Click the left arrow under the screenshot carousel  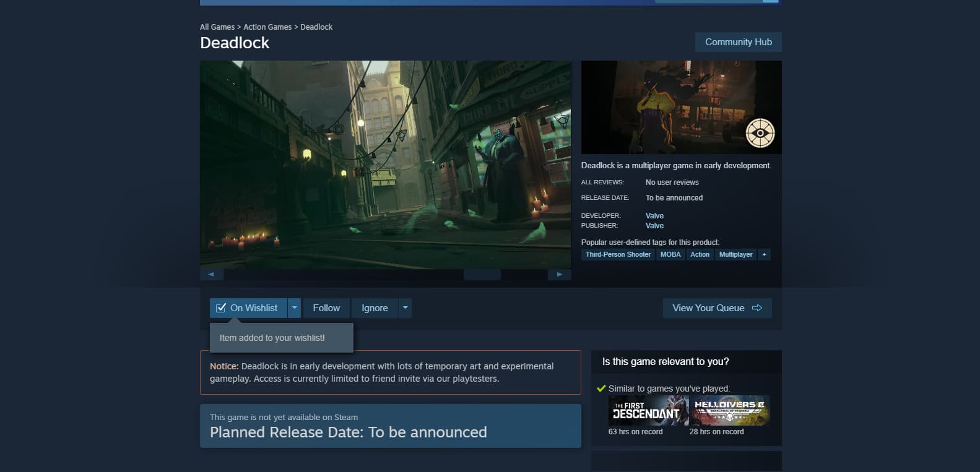click(211, 274)
